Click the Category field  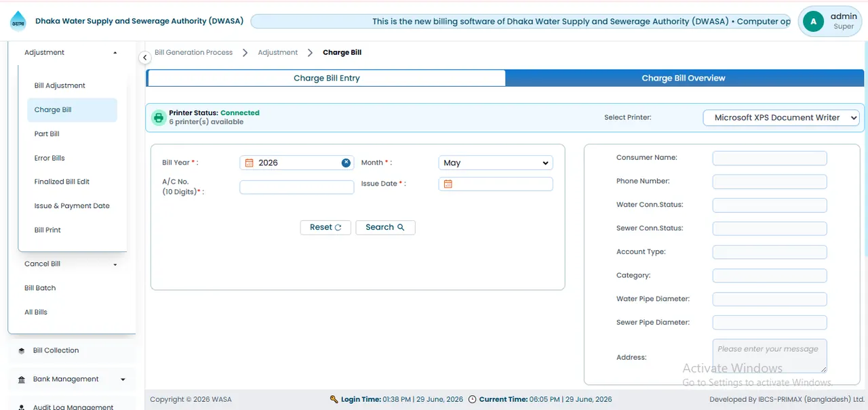coord(770,276)
